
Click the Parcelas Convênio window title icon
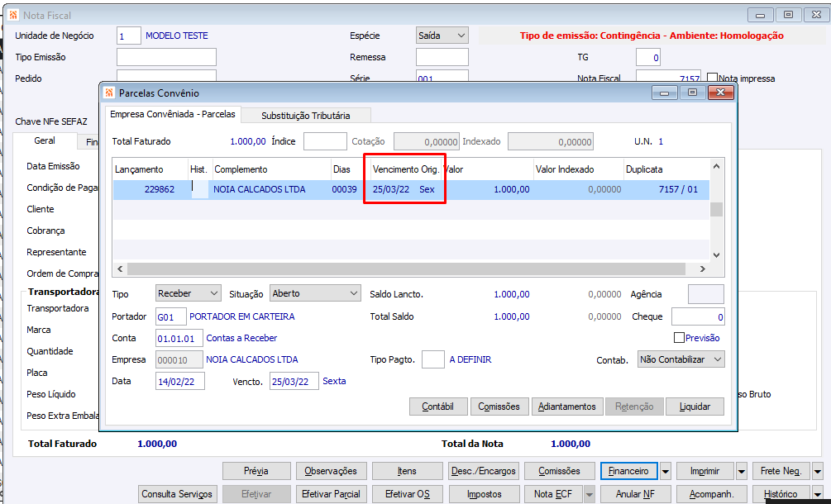pyautogui.click(x=109, y=93)
